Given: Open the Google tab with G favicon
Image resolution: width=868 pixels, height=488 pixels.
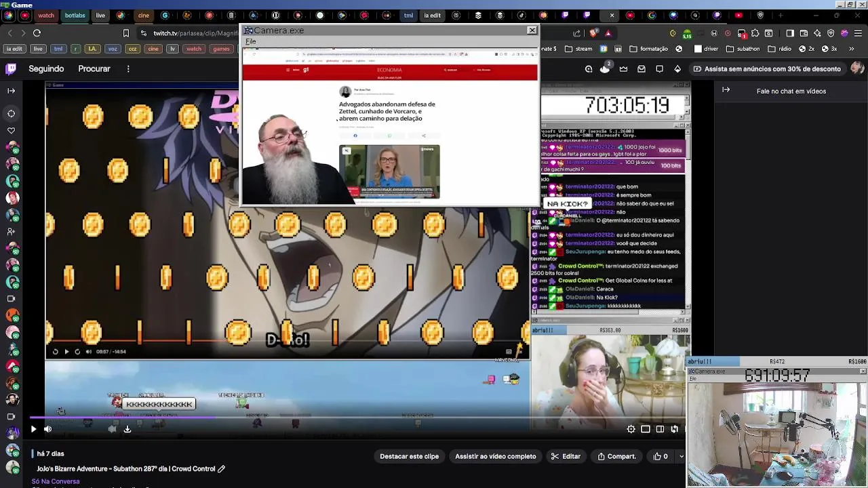Looking at the screenshot, I should [652, 15].
